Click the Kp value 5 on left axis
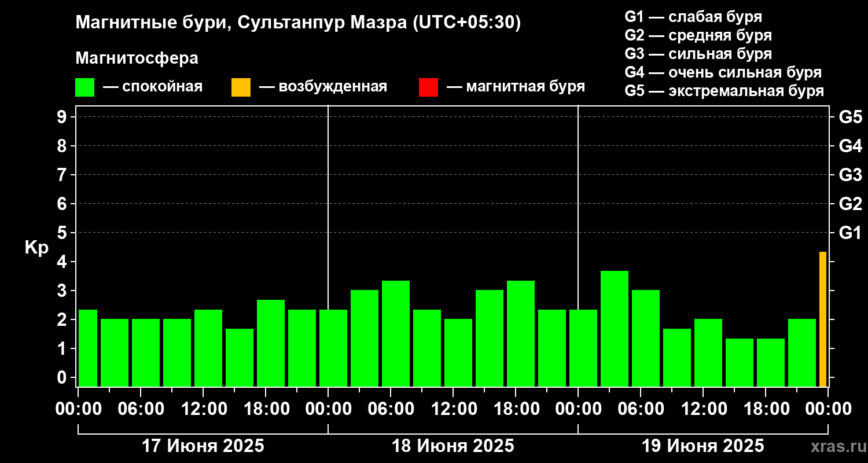Screen dimensions: 868x463 pos(63,233)
